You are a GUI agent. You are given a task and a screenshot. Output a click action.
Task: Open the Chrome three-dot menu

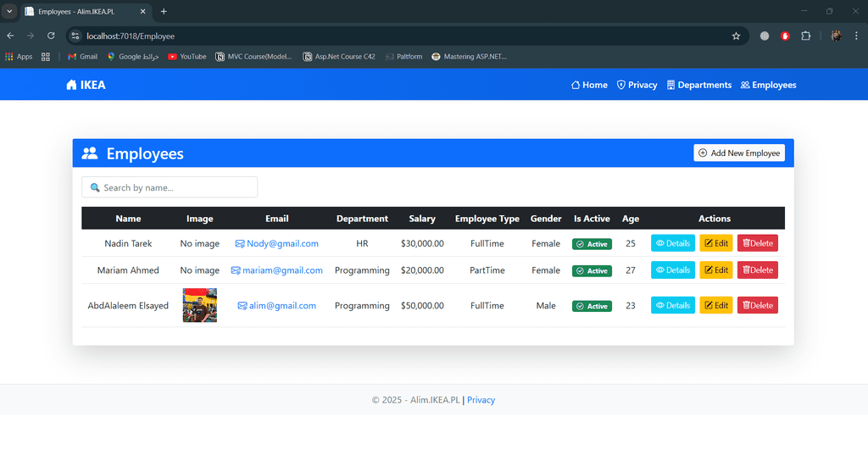tap(856, 36)
